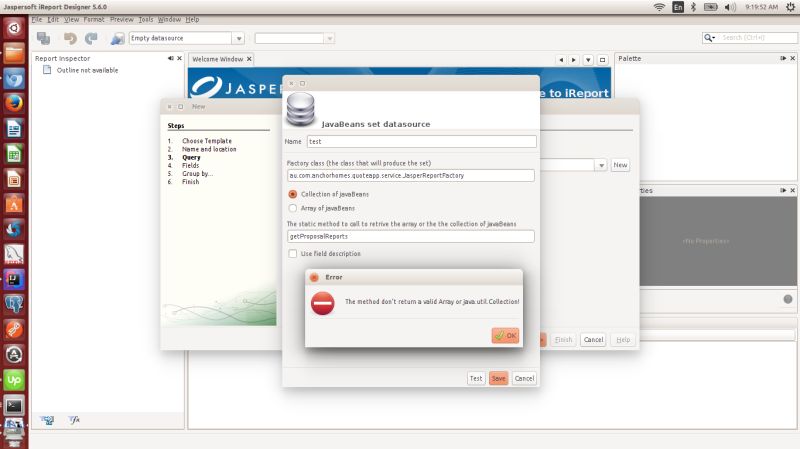Viewport: 800px width, 449px height.
Task: Open Files manager from Ubuntu launcher
Action: [14, 53]
